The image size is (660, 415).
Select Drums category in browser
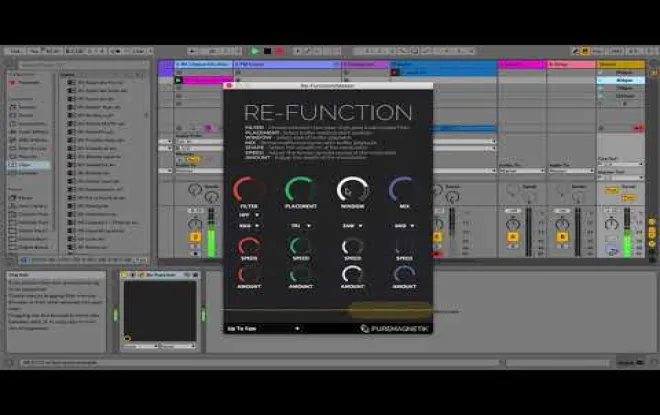pyautogui.click(x=26, y=115)
